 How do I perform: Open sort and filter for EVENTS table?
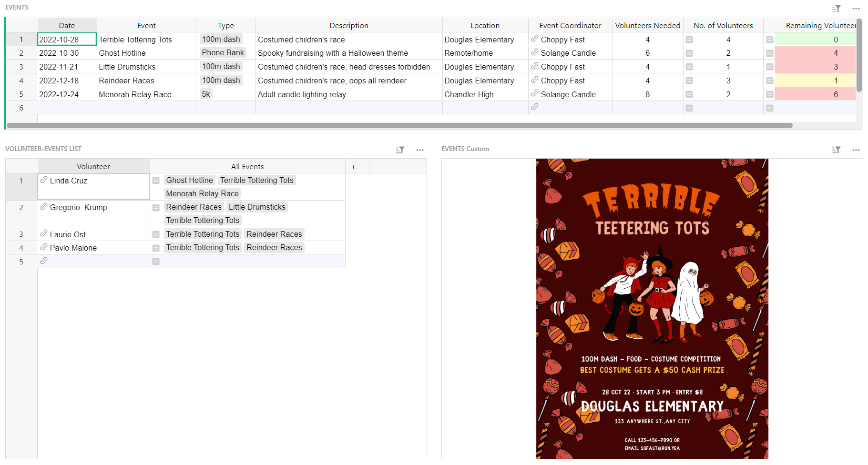(x=836, y=9)
